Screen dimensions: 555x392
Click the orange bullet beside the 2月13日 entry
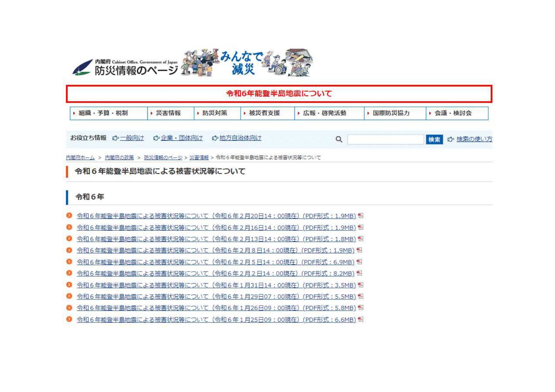[x=69, y=239]
